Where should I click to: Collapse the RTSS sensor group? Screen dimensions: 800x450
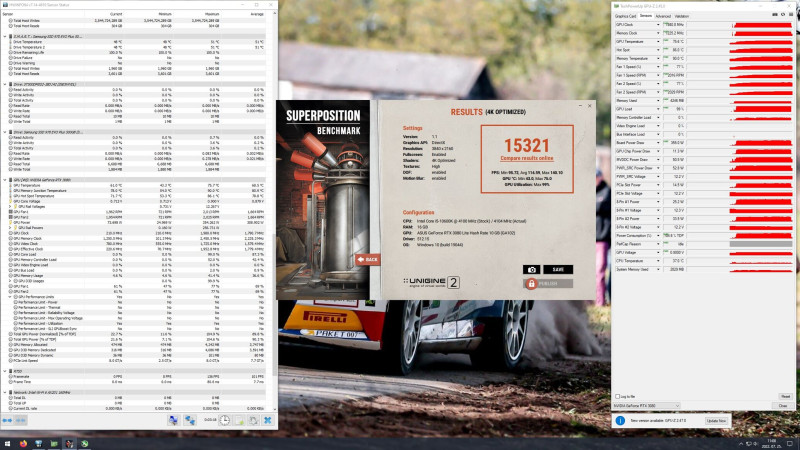pyautogui.click(x=5, y=371)
